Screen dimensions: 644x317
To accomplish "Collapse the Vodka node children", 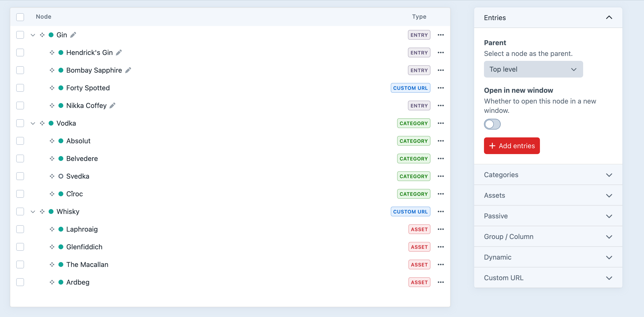I will (33, 123).
